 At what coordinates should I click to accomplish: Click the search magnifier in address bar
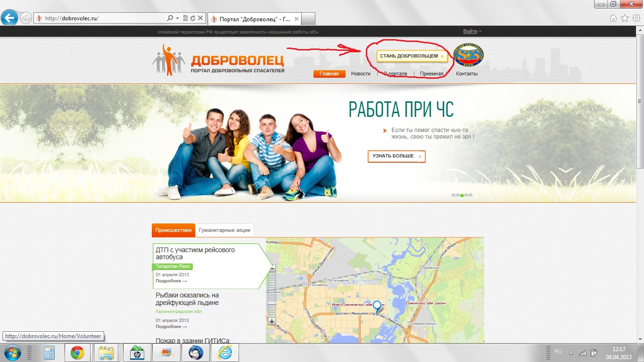click(170, 18)
